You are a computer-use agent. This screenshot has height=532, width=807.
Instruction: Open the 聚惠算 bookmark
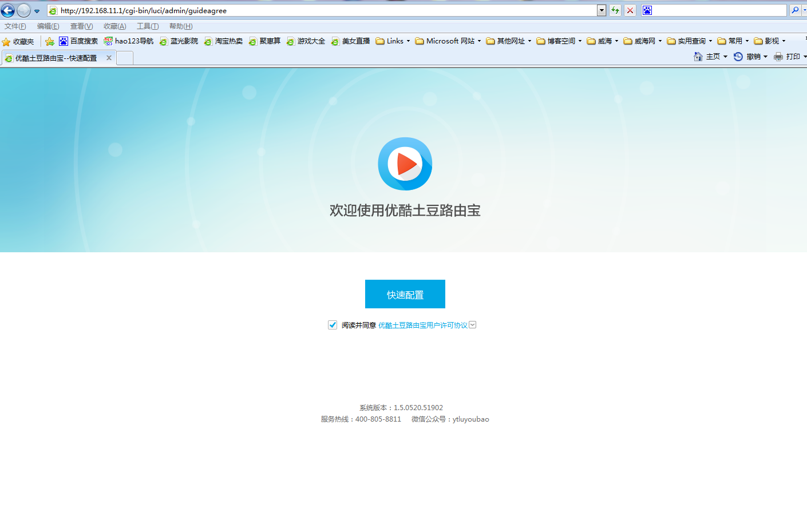tap(264, 41)
